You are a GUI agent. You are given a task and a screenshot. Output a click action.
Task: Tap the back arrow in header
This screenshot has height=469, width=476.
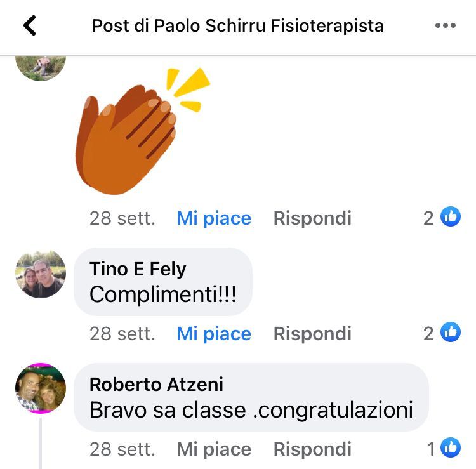pos(30,25)
